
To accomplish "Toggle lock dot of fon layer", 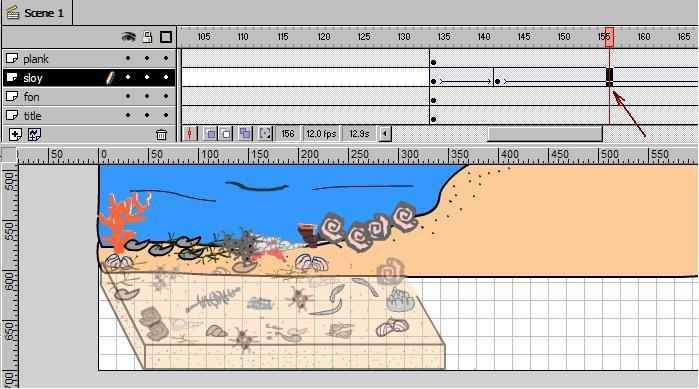I will tap(147, 96).
